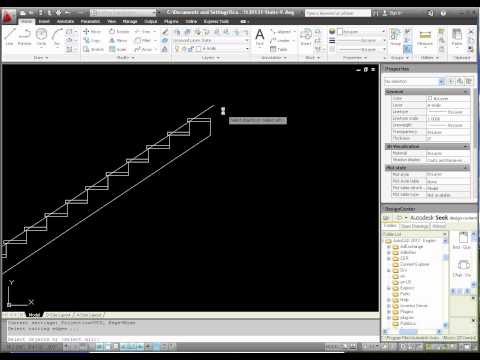This screenshot has height=360, width=480.
Task: Click the Paste clipboard icon
Action: pos(457,37)
